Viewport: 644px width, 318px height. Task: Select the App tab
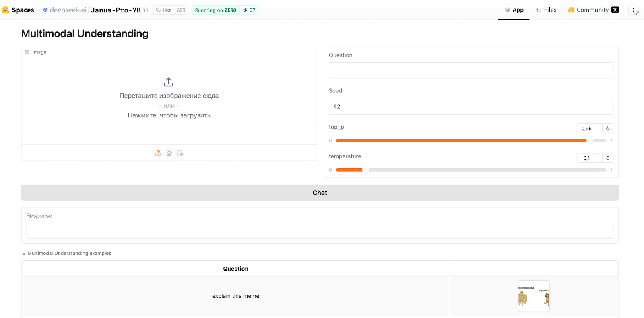514,10
